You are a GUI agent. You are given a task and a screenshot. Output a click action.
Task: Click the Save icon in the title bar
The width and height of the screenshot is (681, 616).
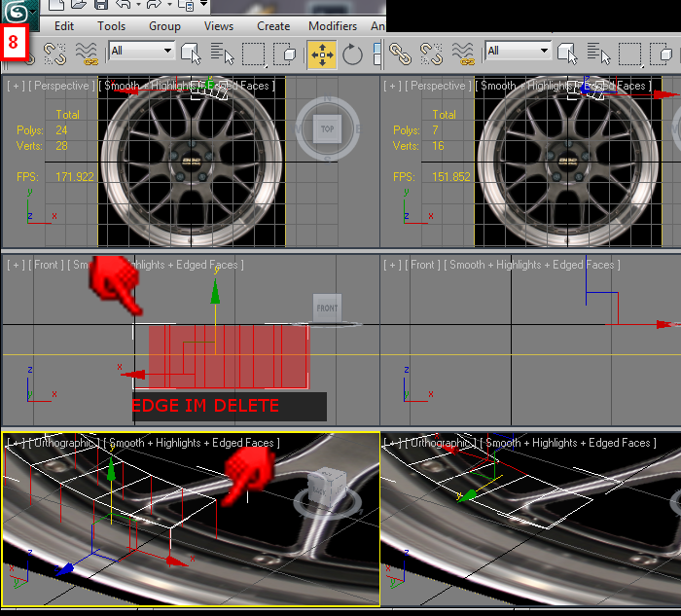(x=101, y=6)
